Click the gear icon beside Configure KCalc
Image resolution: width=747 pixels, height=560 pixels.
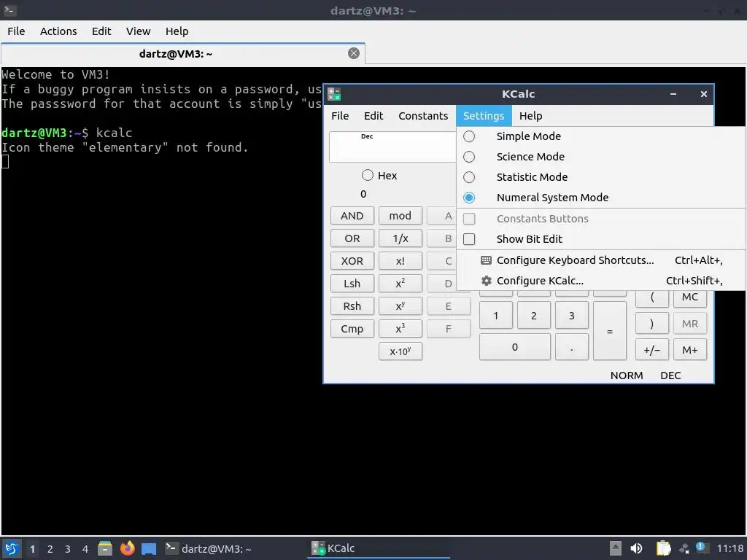[486, 281]
